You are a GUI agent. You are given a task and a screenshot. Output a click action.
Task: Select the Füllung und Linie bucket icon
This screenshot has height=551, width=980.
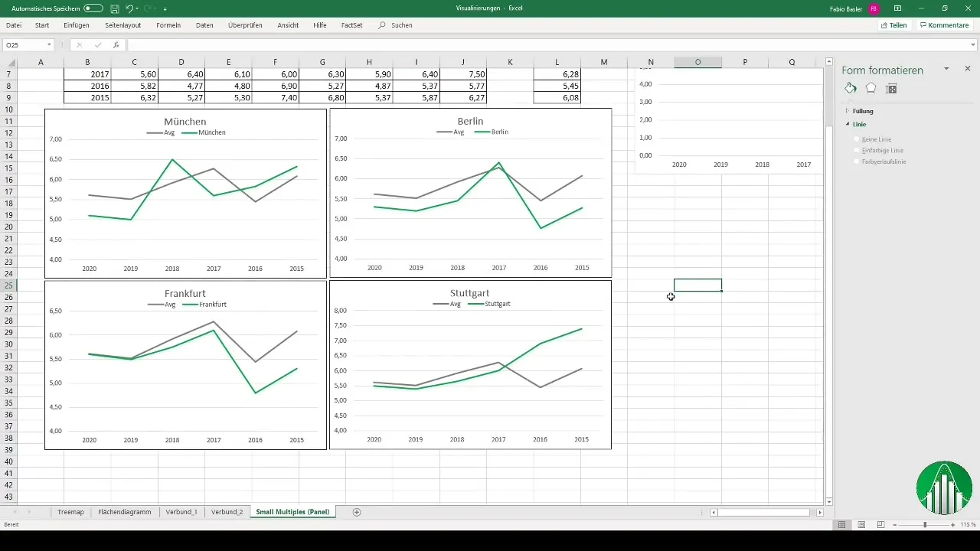tap(851, 88)
